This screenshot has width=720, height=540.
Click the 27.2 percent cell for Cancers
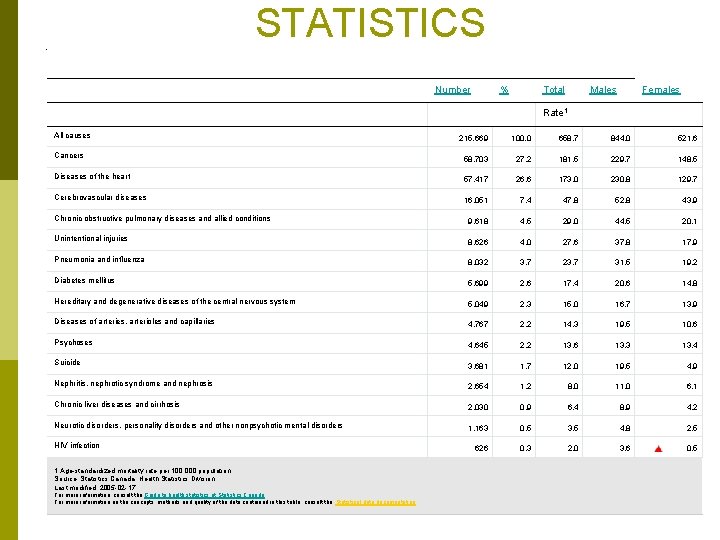[523, 159]
